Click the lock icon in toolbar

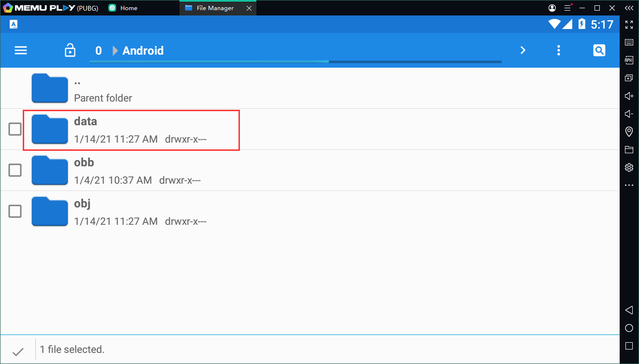70,50
